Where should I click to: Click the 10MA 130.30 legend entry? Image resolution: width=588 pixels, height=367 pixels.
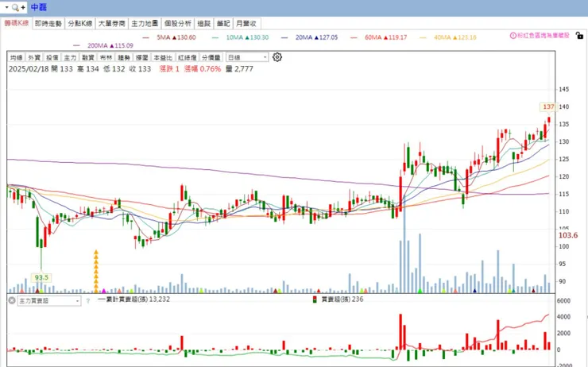tap(241, 37)
